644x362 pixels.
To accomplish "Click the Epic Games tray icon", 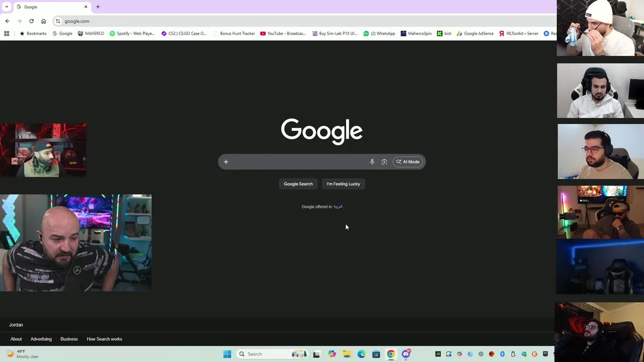I will [x=545, y=354].
